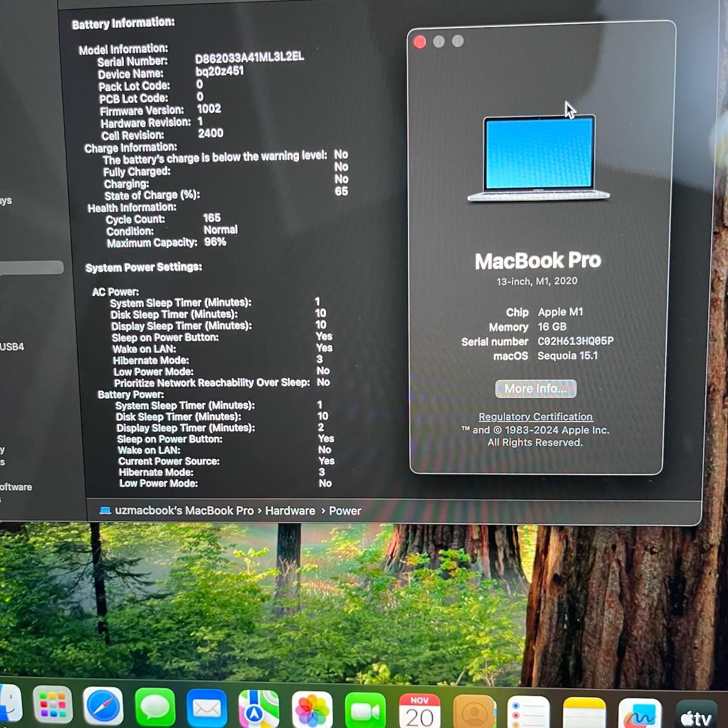728x728 pixels.
Task: Click chip value Apple M1
Action: pos(560,312)
